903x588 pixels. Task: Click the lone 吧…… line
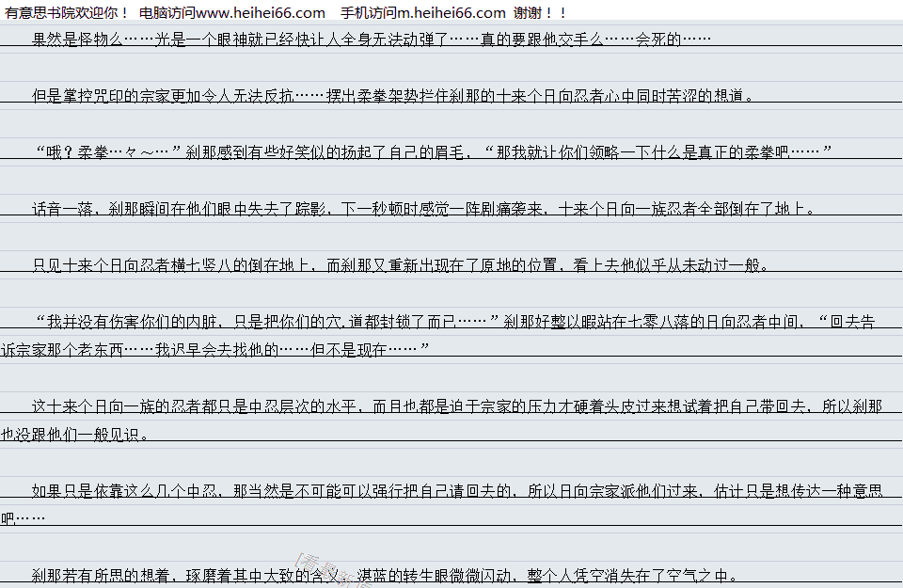click(x=24, y=519)
